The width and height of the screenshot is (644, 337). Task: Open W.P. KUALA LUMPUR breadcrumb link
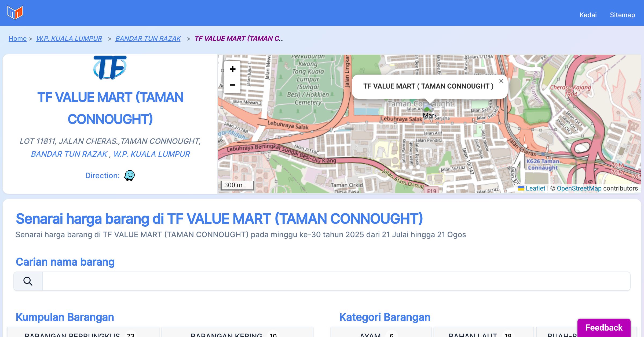(x=69, y=39)
